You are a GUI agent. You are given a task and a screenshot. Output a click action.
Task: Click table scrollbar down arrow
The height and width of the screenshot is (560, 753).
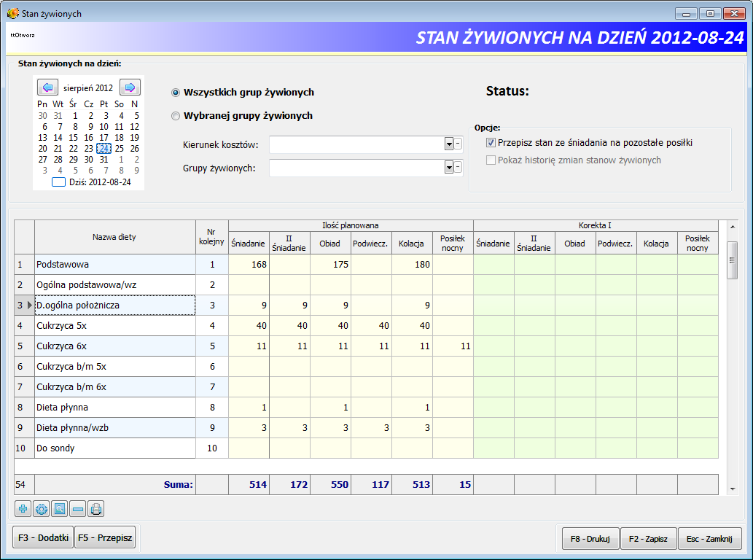(733, 489)
